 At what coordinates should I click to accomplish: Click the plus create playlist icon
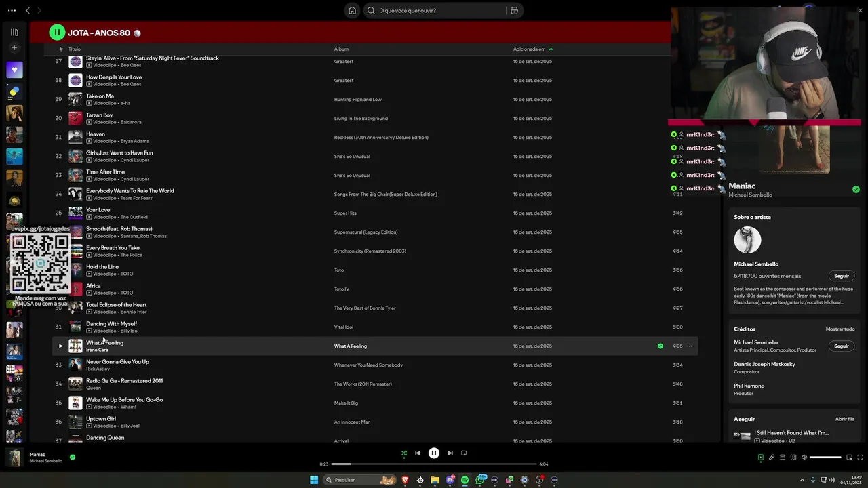[14, 48]
